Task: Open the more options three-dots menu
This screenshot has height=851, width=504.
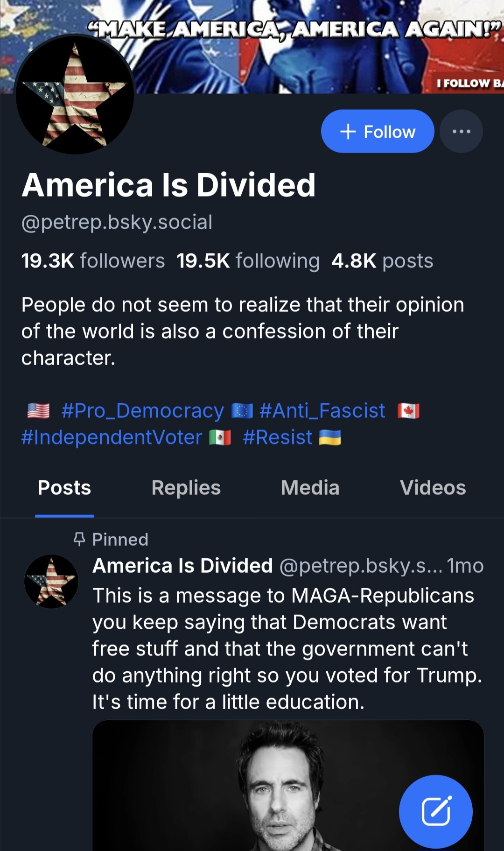Action: (461, 131)
